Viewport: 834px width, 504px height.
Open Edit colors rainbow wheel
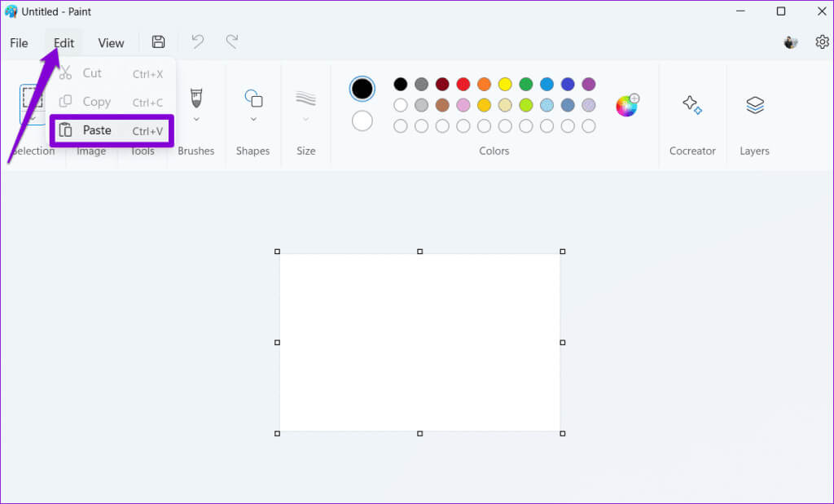coord(627,105)
